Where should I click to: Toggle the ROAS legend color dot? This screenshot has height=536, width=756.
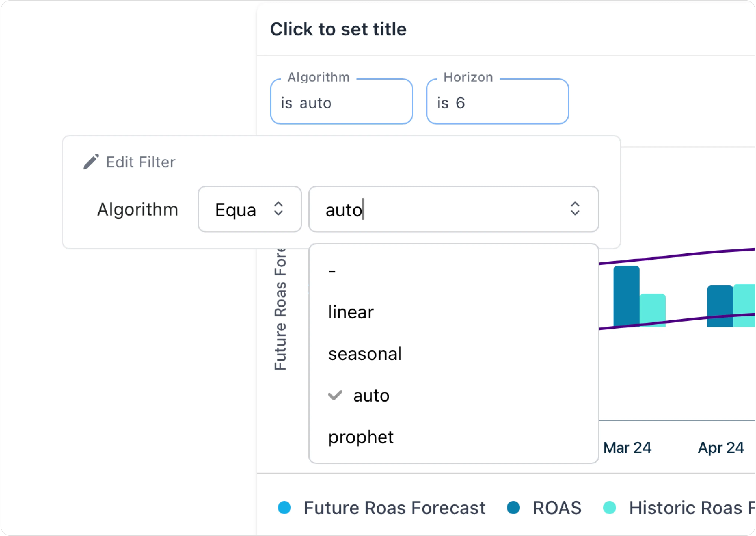513,508
